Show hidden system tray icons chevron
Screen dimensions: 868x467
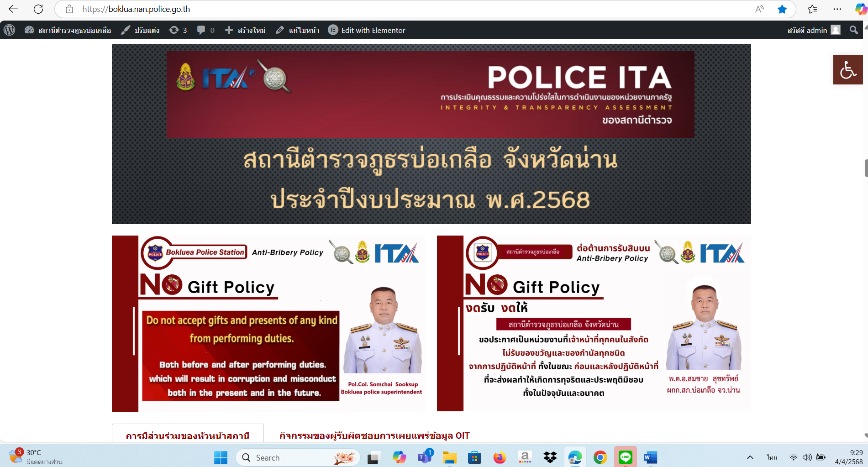click(750, 457)
